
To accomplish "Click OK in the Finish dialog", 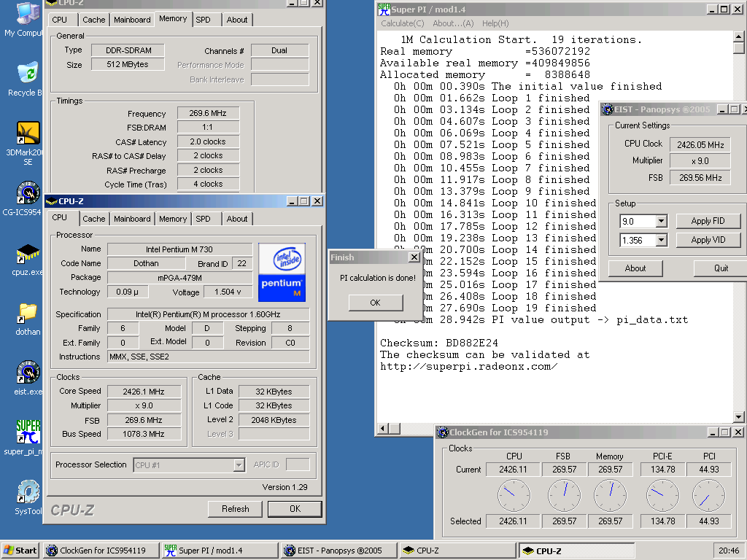I will 376,303.
